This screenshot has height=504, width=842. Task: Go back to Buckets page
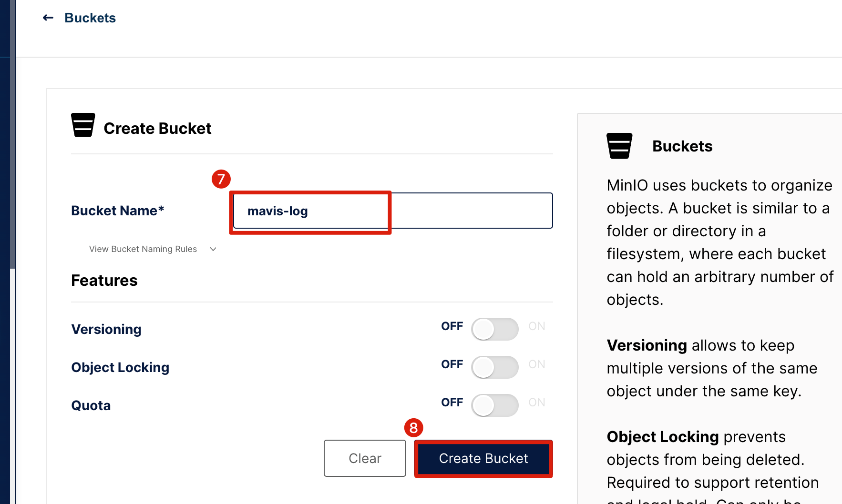(90, 18)
